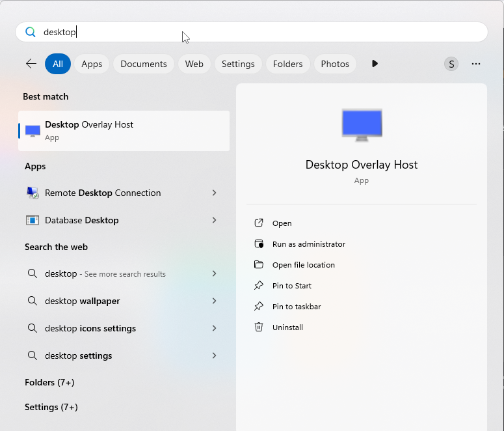
Task: Click inside the search text field
Action: pyautogui.click(x=252, y=32)
